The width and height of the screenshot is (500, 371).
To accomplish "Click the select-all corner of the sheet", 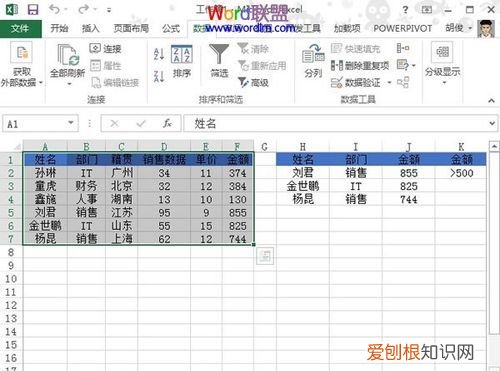I will point(13,146).
